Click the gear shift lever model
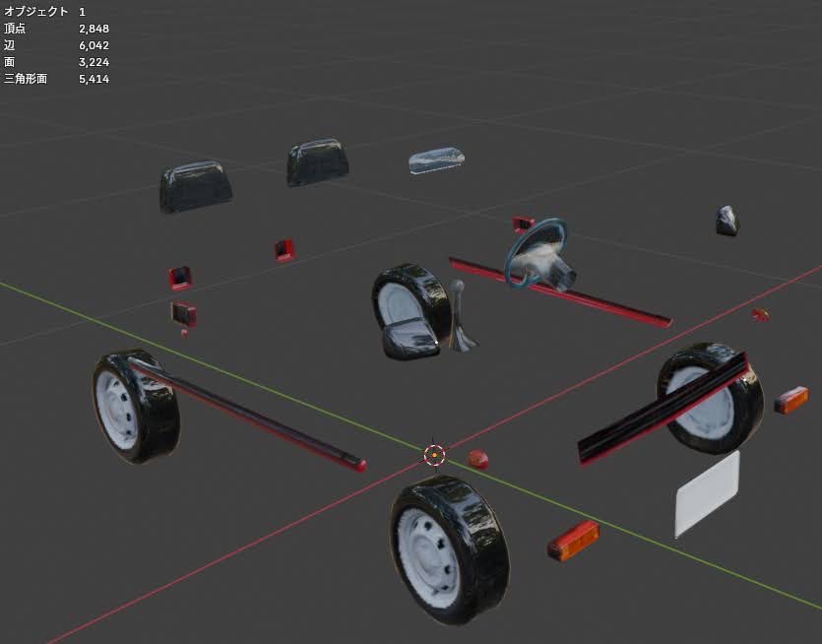This screenshot has width=822, height=644. click(x=462, y=316)
